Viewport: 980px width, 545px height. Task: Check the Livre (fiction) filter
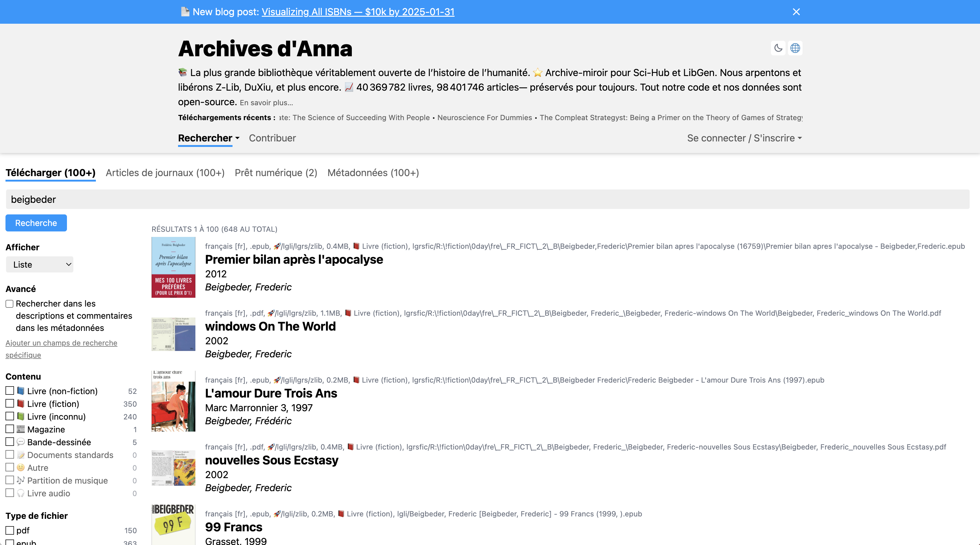tap(10, 404)
